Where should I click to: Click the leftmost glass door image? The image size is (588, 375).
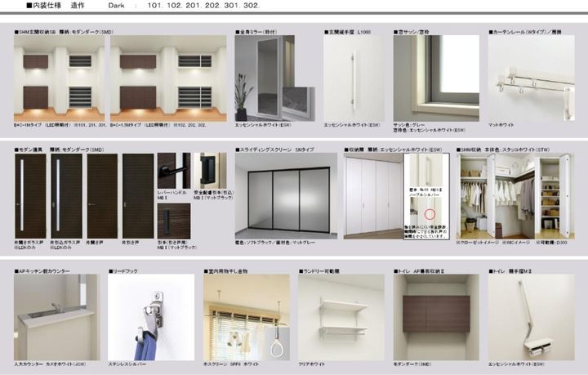pos(31,196)
